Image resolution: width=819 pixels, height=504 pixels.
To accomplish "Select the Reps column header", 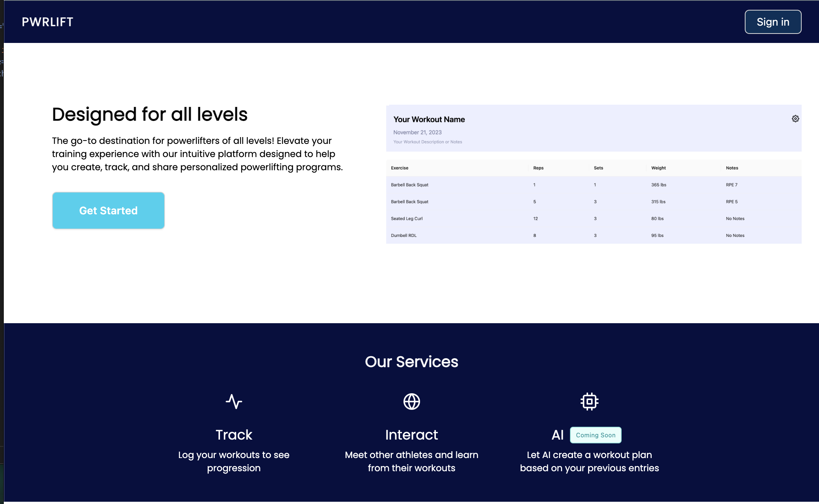I will [x=538, y=168].
